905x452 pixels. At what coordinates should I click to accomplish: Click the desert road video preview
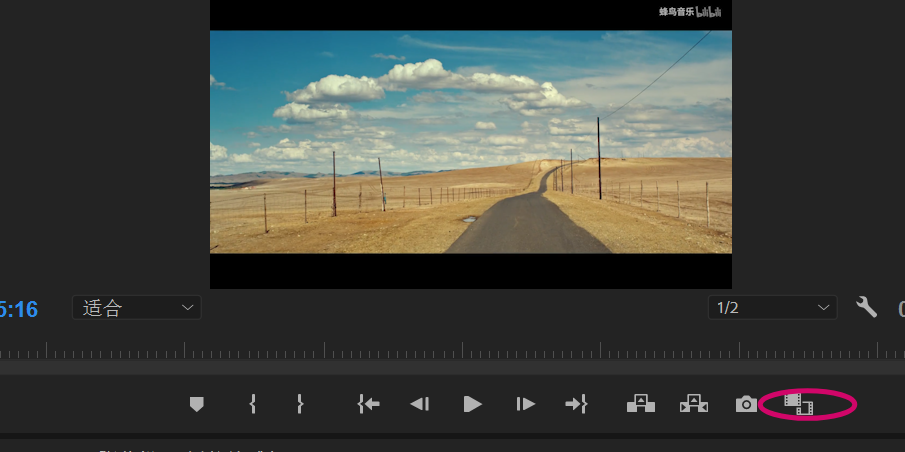coord(471,142)
